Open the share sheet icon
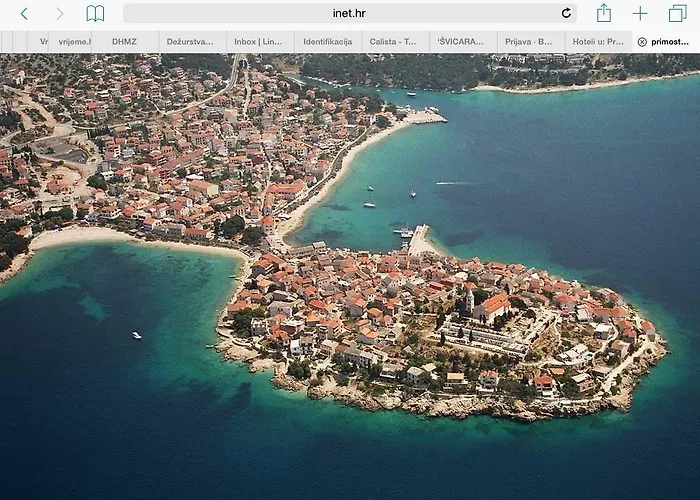This screenshot has height=500, width=700. click(604, 13)
